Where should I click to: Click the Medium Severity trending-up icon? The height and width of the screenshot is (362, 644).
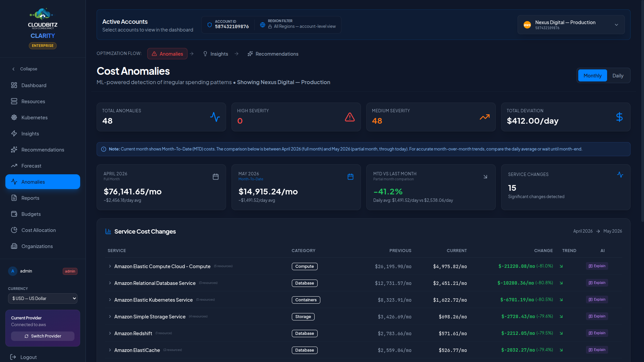tap(485, 117)
